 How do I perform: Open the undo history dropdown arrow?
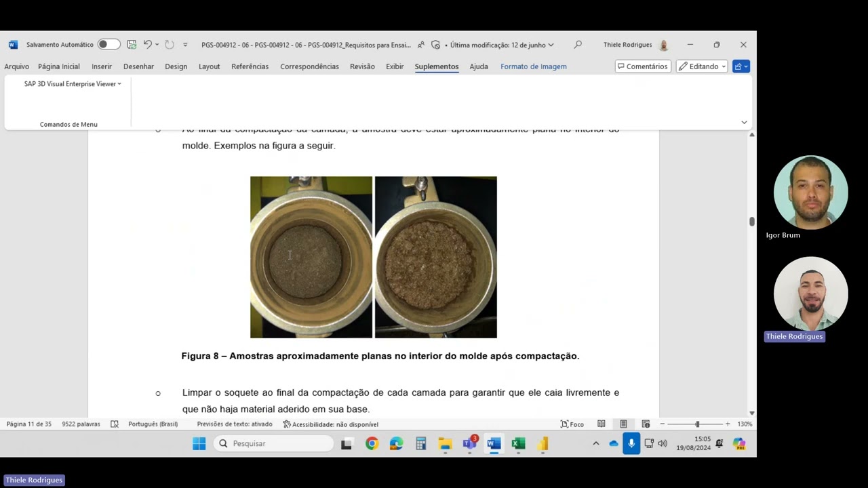[157, 45]
